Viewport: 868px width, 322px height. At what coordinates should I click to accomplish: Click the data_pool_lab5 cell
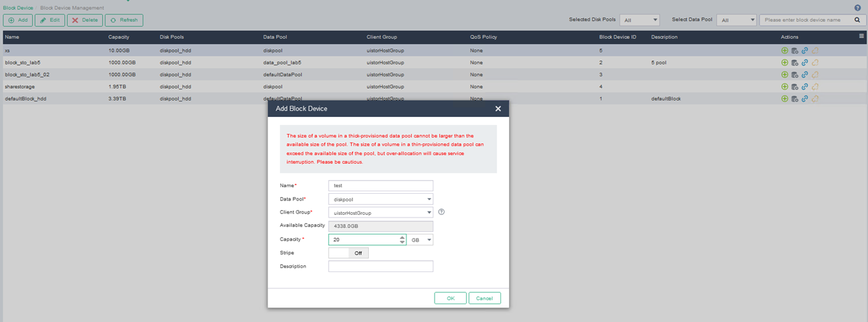point(282,62)
